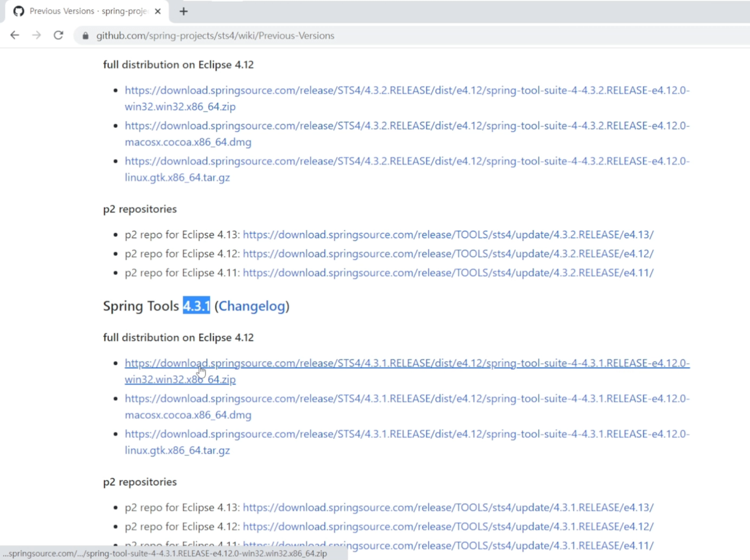Reload the current page
The image size is (750, 560).
[x=59, y=35]
